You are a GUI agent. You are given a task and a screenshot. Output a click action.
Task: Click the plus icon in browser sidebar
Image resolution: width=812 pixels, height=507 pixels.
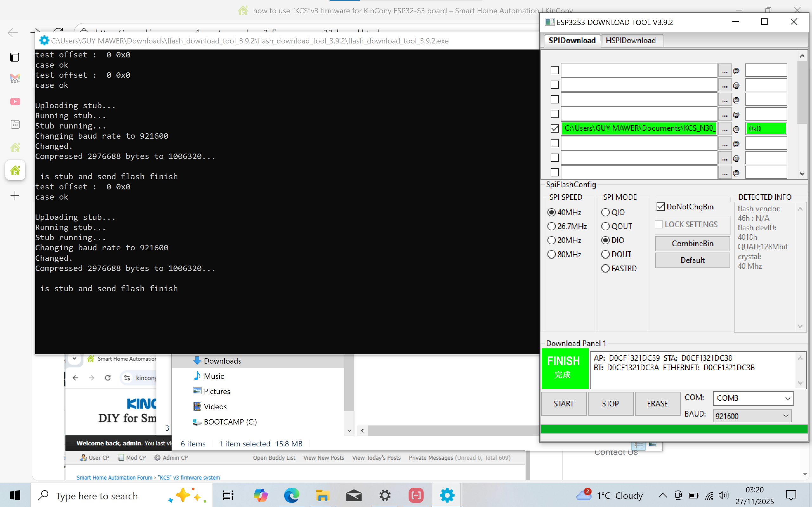[15, 196]
